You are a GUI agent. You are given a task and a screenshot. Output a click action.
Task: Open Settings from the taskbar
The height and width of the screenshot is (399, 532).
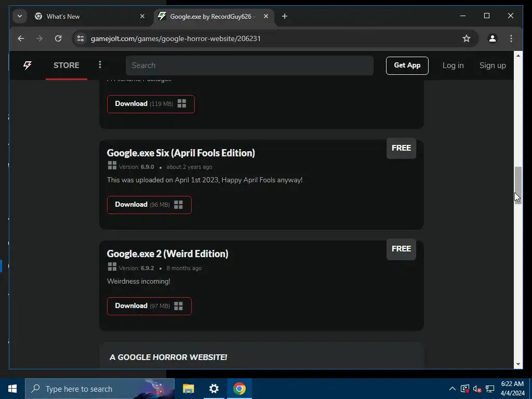point(214,389)
